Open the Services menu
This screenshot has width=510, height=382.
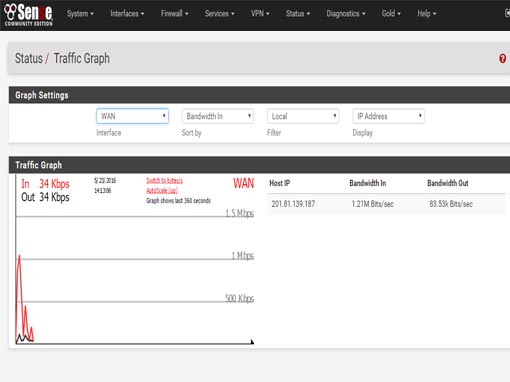220,14
